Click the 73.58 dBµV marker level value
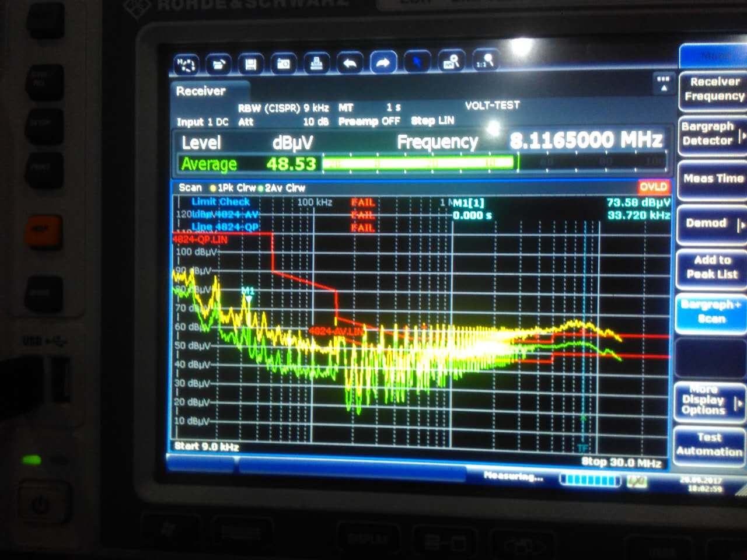747x560 pixels. tap(638, 202)
